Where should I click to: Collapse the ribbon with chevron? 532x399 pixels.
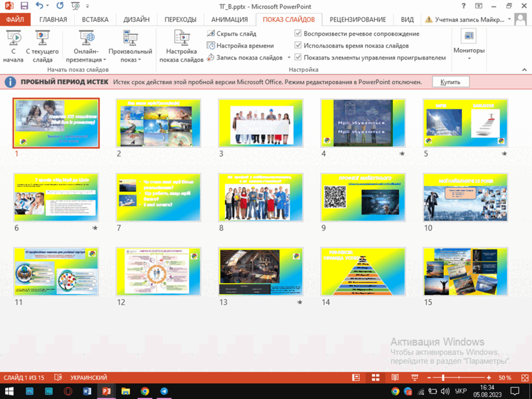[525, 70]
